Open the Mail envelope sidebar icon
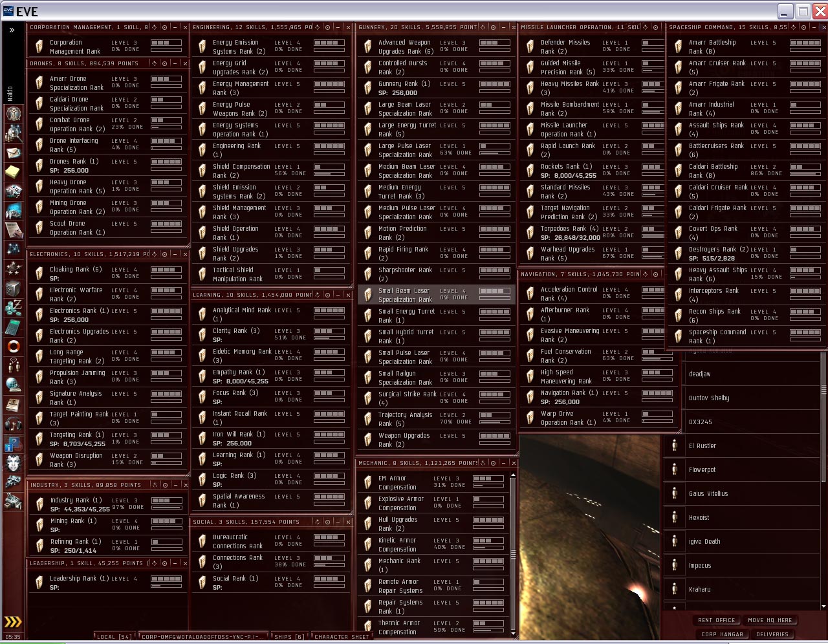Image resolution: width=828 pixels, height=644 pixels. click(x=14, y=153)
